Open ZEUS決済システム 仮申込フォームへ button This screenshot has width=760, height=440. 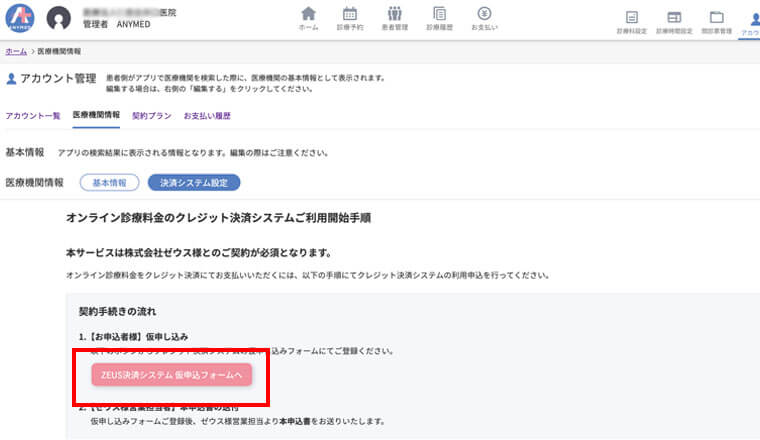tap(172, 375)
